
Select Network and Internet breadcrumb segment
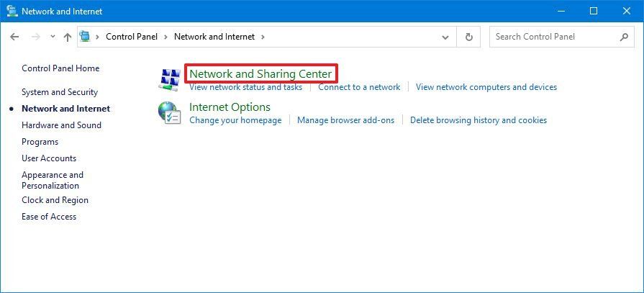tap(214, 37)
